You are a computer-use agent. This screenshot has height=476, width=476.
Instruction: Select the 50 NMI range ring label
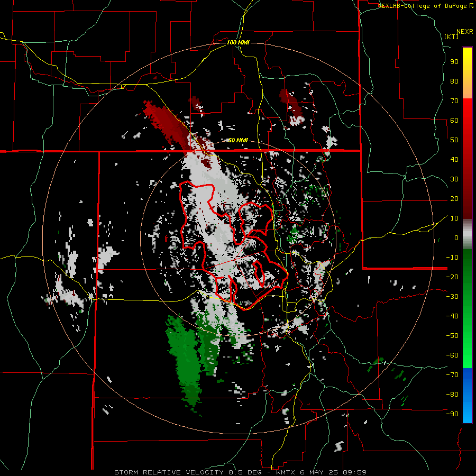click(238, 140)
